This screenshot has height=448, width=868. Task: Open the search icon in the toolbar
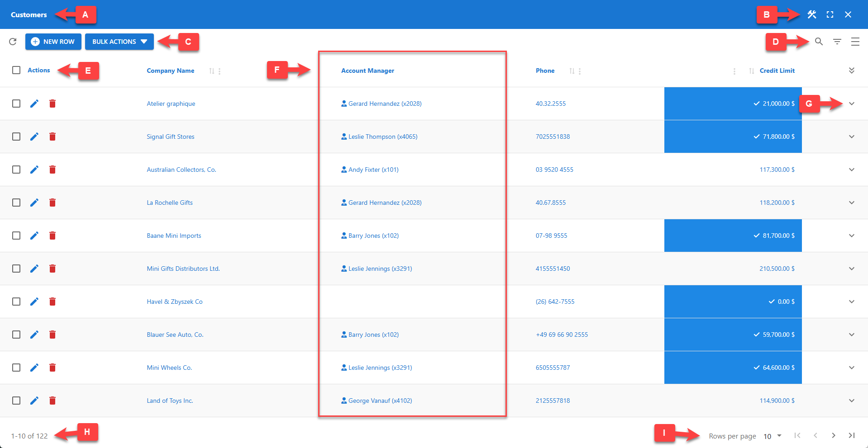(819, 41)
